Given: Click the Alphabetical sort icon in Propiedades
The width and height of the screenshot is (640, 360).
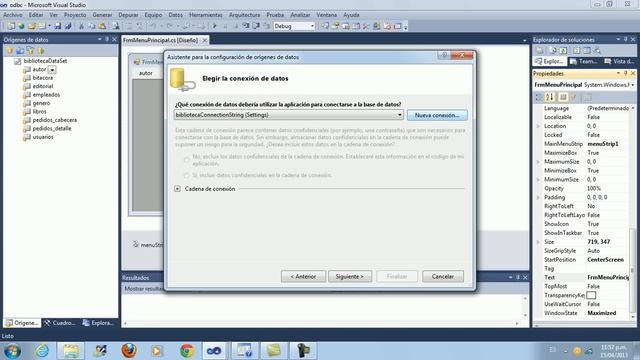Looking at the screenshot, I should [550, 97].
